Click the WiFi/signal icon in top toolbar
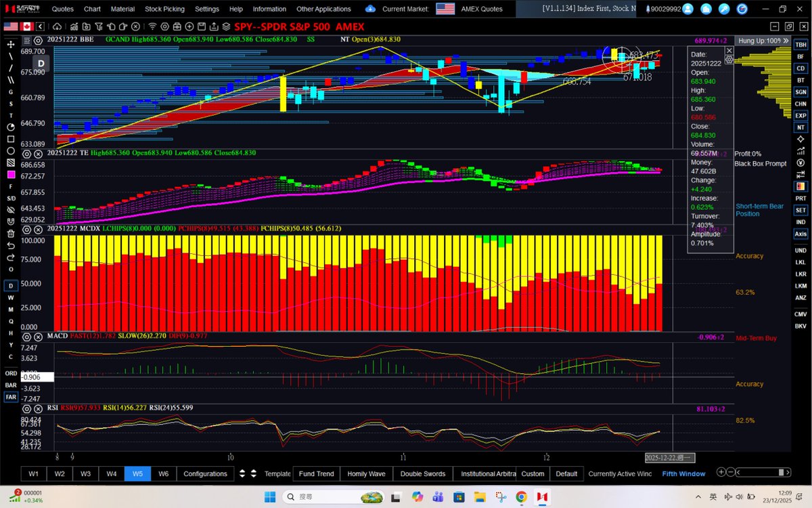This screenshot has height=508, width=812. tap(152, 26)
